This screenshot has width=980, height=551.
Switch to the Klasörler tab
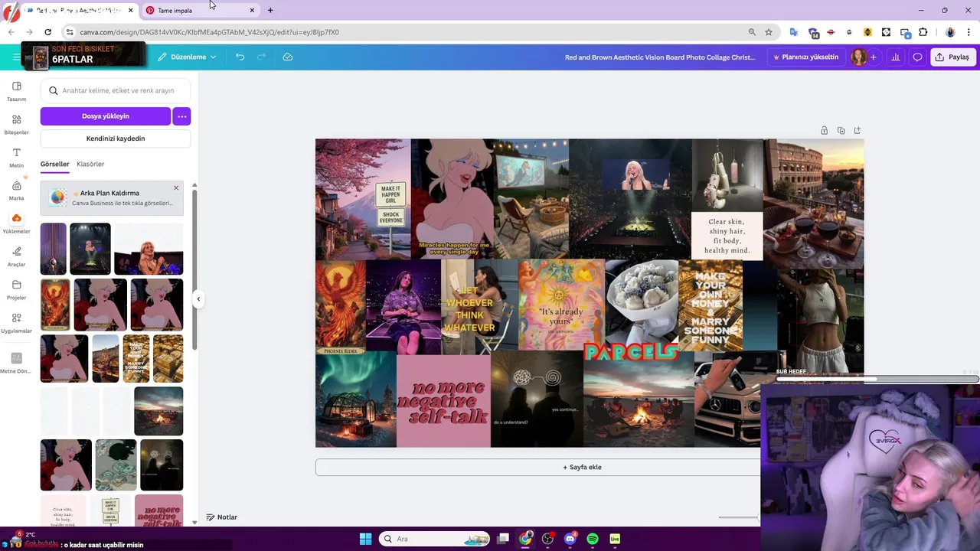tap(90, 164)
